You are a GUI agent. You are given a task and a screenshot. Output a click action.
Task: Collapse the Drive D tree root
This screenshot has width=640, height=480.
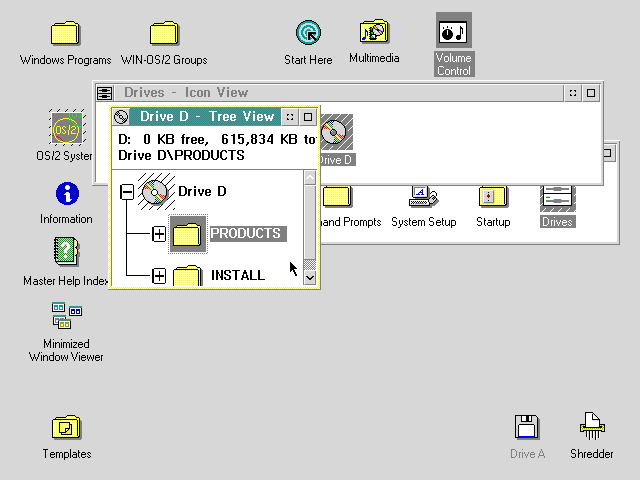point(127,192)
